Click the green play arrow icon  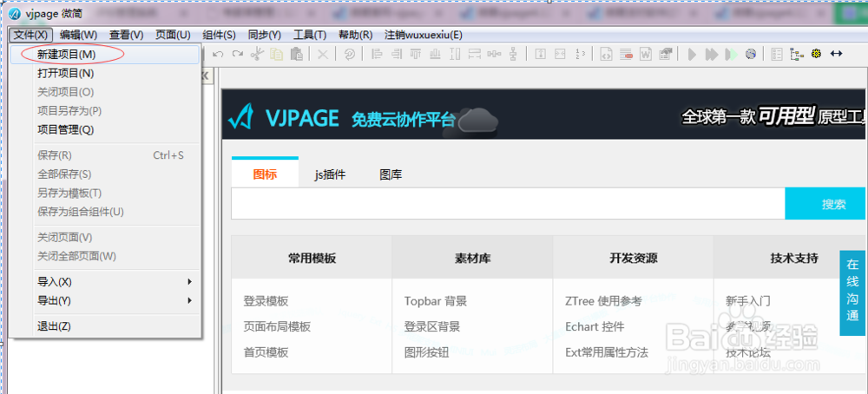coord(731,54)
